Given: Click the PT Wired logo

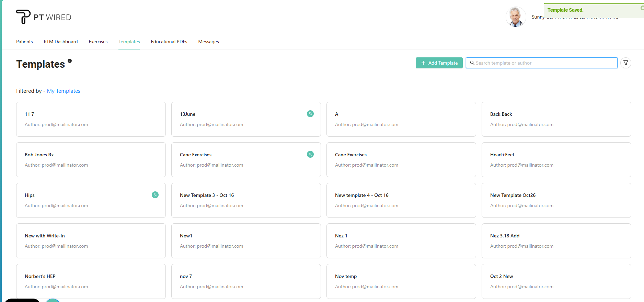Looking at the screenshot, I should tap(44, 17).
